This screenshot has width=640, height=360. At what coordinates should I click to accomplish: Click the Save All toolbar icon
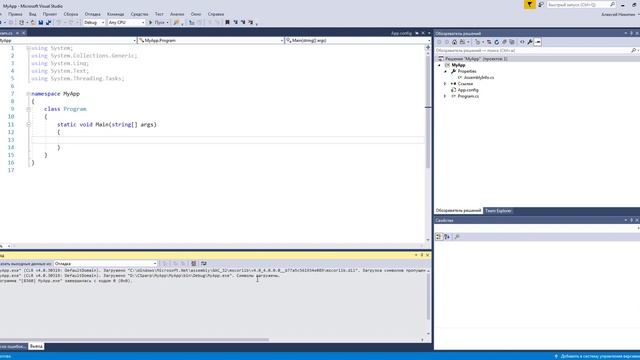(x=48, y=22)
